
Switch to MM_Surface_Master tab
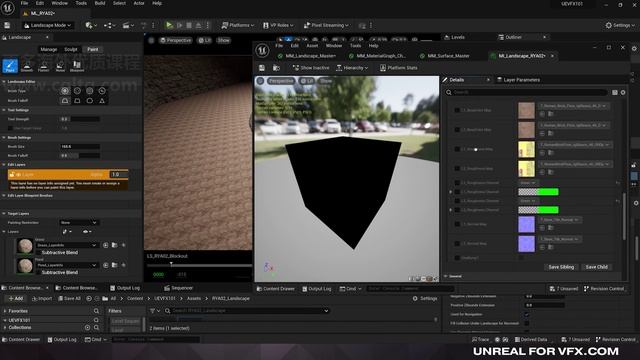pyautogui.click(x=445, y=56)
